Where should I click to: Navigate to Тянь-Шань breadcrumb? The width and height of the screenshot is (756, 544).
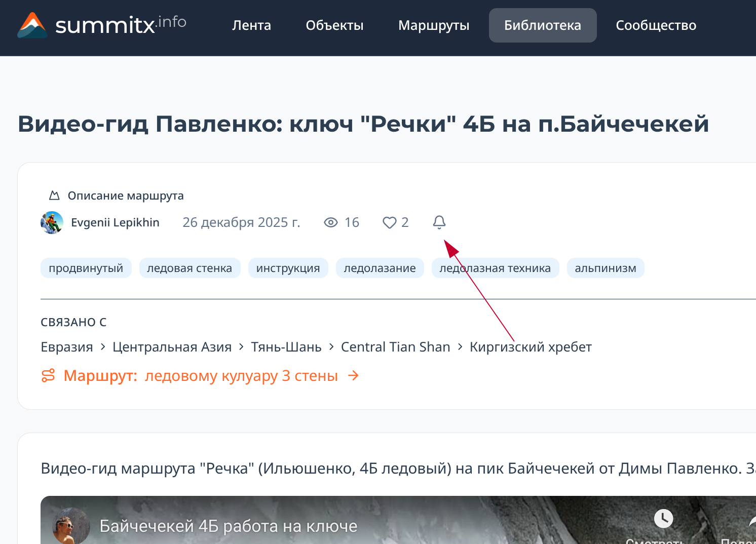click(x=286, y=347)
